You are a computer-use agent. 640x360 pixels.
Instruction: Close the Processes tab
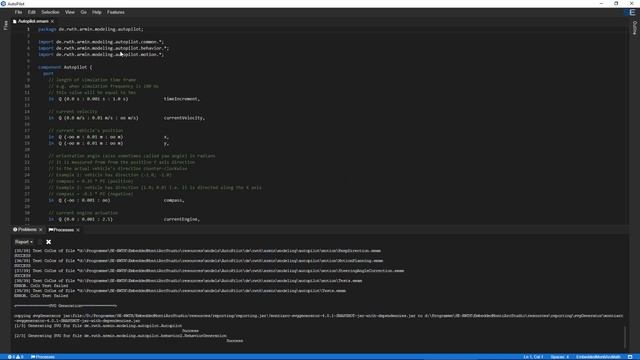point(78,230)
